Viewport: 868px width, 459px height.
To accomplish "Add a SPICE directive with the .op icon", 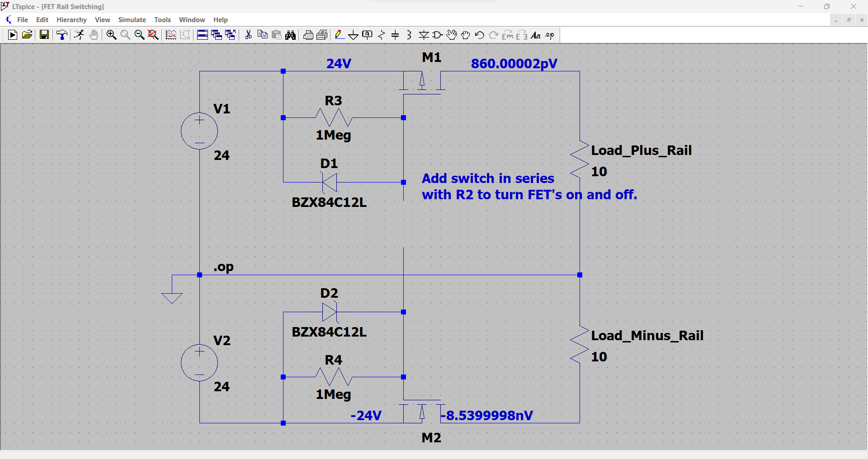I will pos(550,35).
